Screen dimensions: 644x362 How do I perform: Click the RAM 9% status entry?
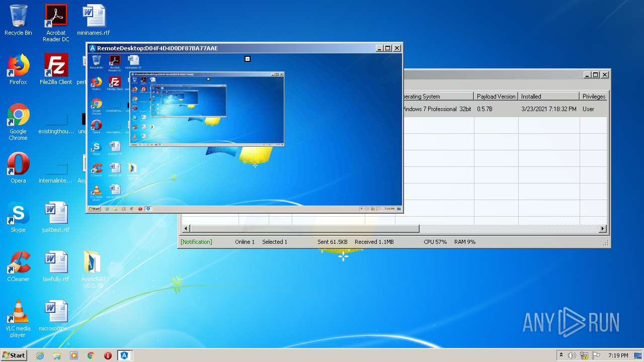click(465, 242)
